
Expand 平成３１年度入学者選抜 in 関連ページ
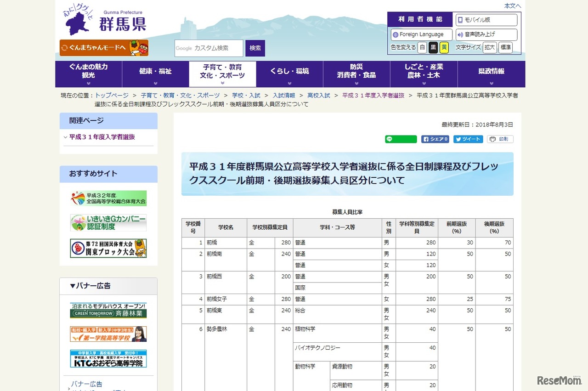point(101,137)
